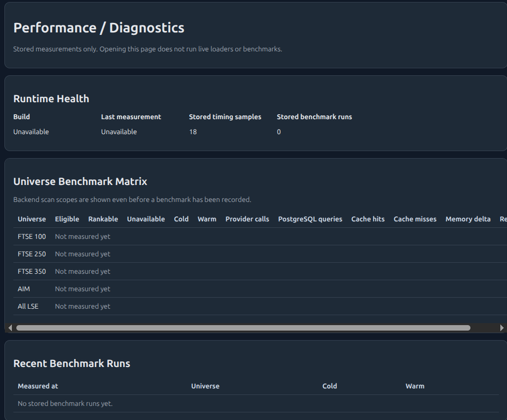The width and height of the screenshot is (507, 420).
Task: Click 'Not measured yet' in the FTSE 250 row
Action: (82, 254)
